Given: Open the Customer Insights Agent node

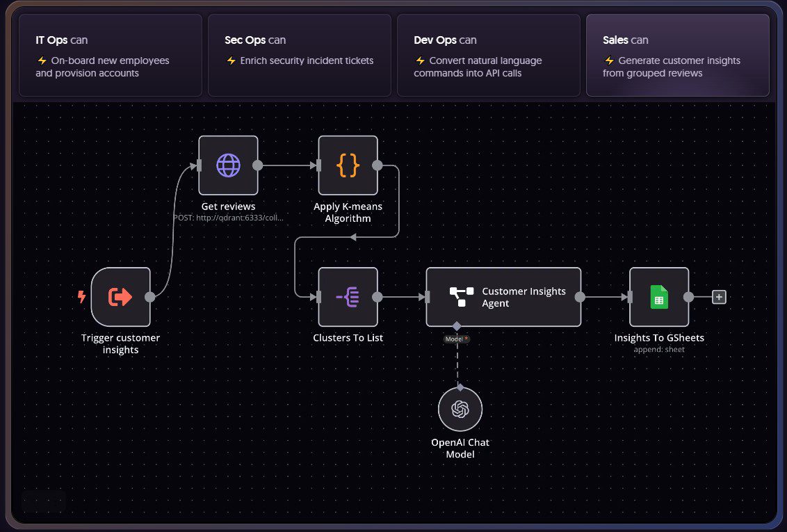Looking at the screenshot, I should 503,297.
